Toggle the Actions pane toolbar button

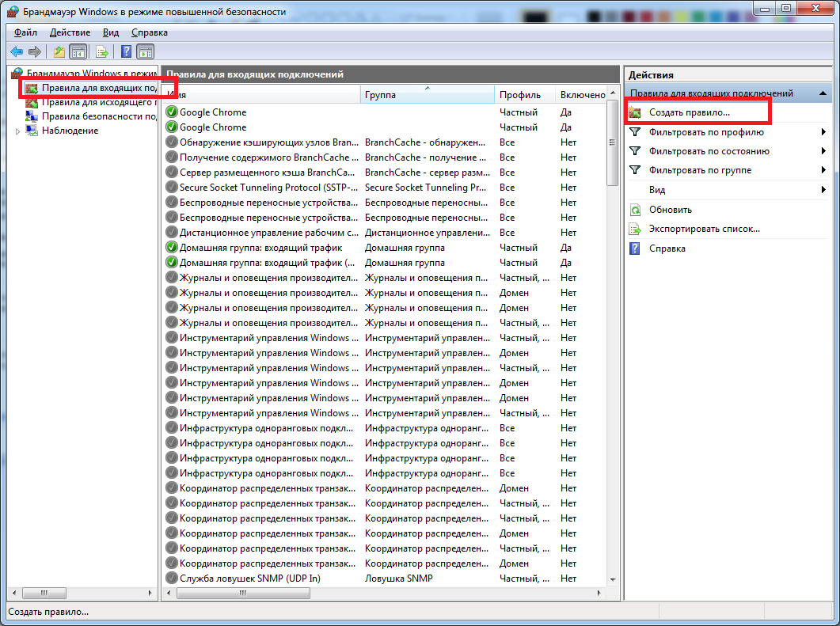146,52
